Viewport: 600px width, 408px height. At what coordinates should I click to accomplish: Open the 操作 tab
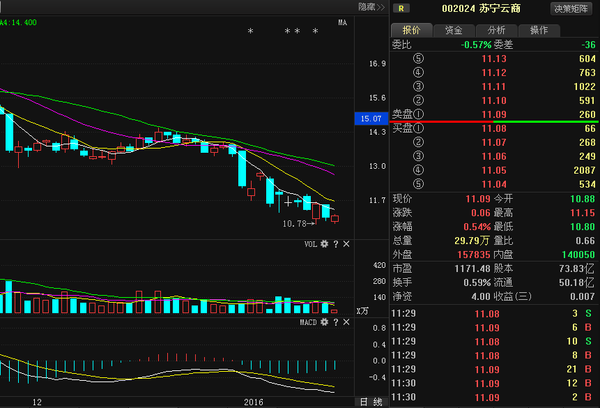click(539, 30)
